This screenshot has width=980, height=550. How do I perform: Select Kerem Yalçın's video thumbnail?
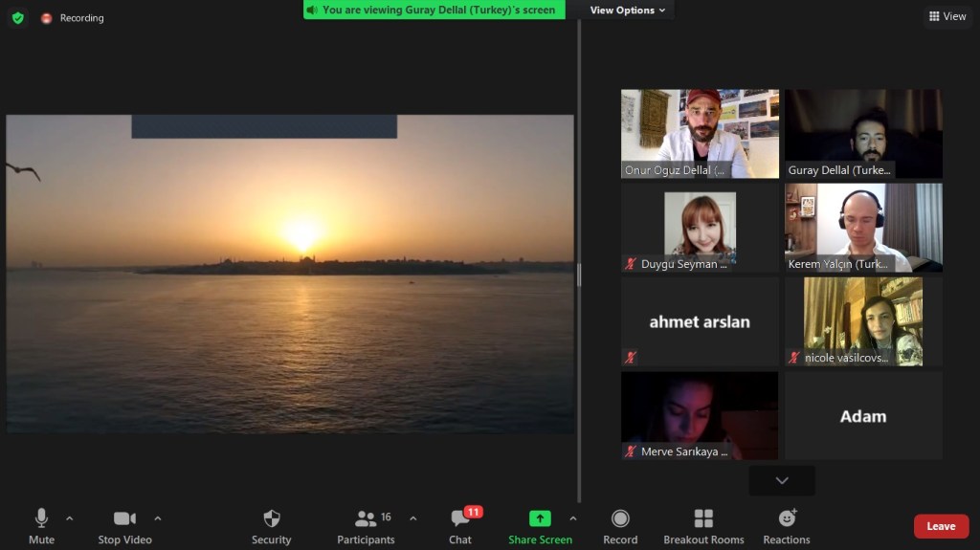click(x=863, y=228)
